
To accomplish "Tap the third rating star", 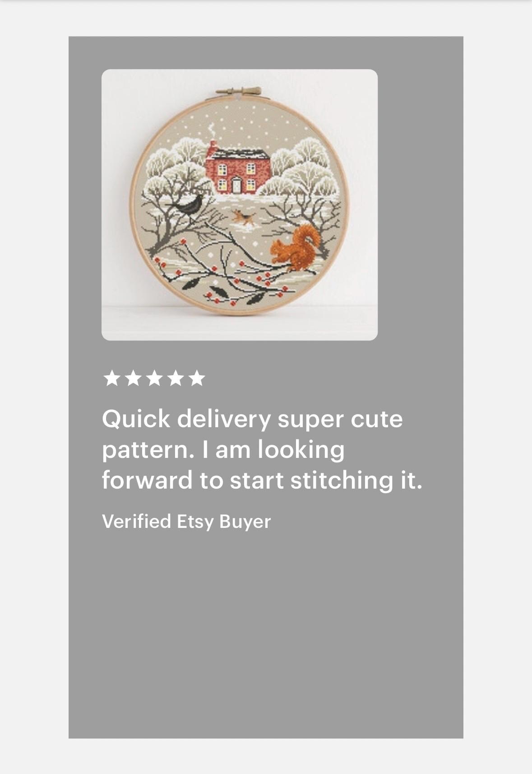I will 154,378.
